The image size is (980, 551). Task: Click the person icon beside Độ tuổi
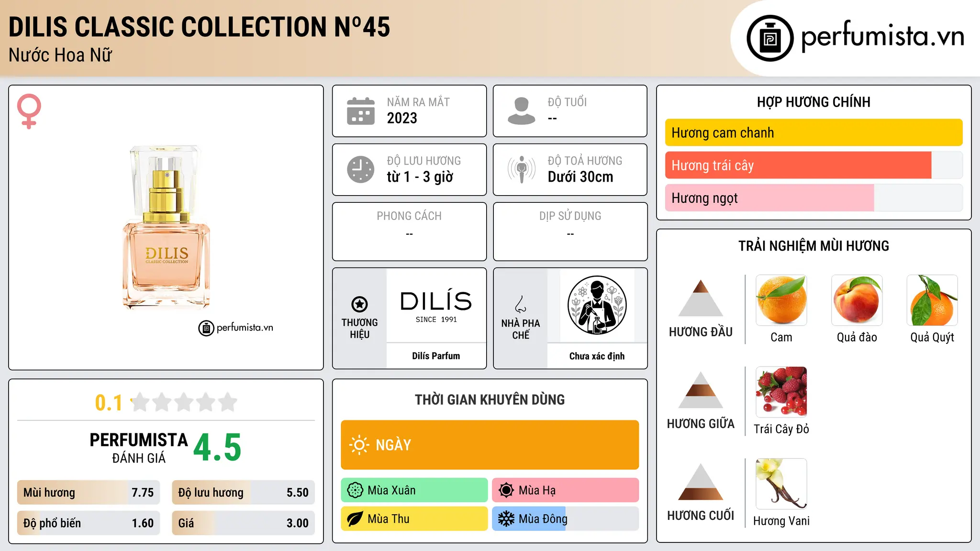(x=522, y=111)
